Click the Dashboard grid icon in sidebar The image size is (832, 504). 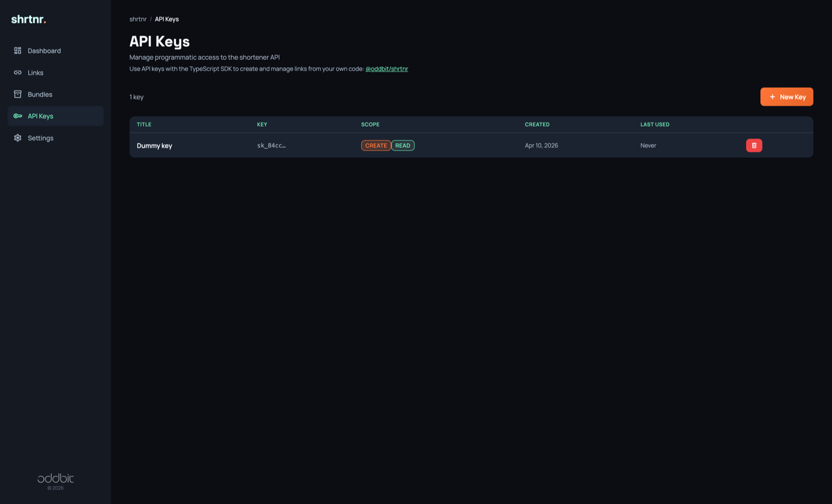[18, 50]
